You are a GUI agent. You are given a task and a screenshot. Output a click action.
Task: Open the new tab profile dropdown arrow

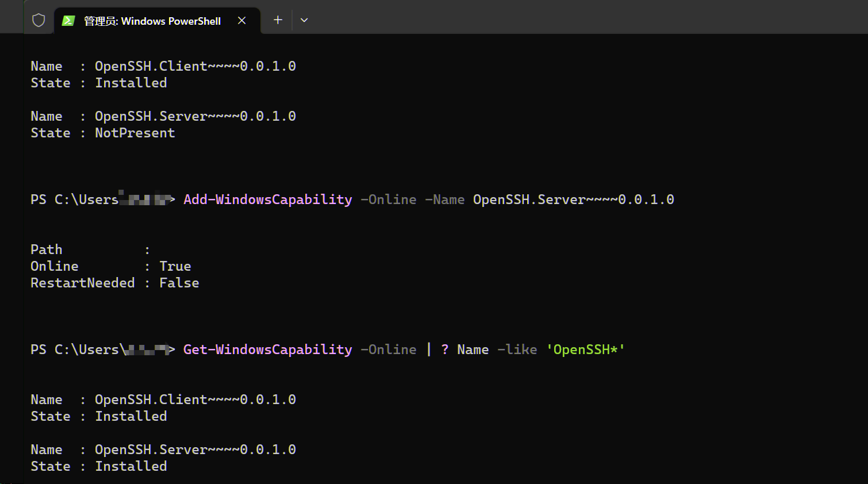point(304,20)
